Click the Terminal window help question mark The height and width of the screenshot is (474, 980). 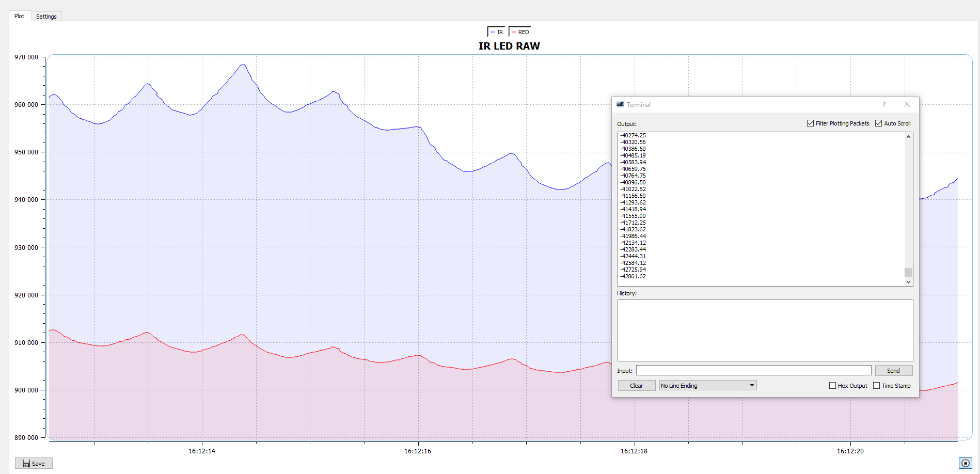(x=883, y=104)
